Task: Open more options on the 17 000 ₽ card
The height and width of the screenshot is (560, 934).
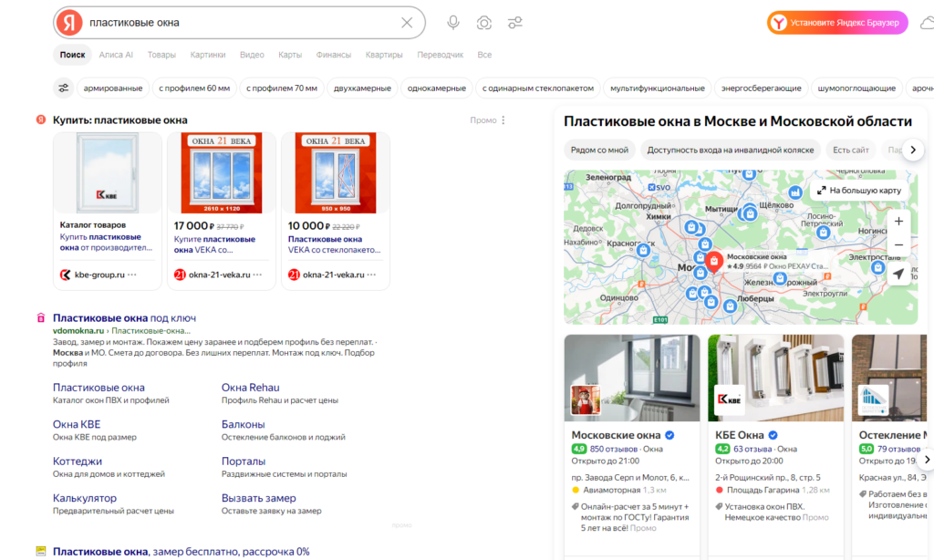Action: (x=257, y=275)
